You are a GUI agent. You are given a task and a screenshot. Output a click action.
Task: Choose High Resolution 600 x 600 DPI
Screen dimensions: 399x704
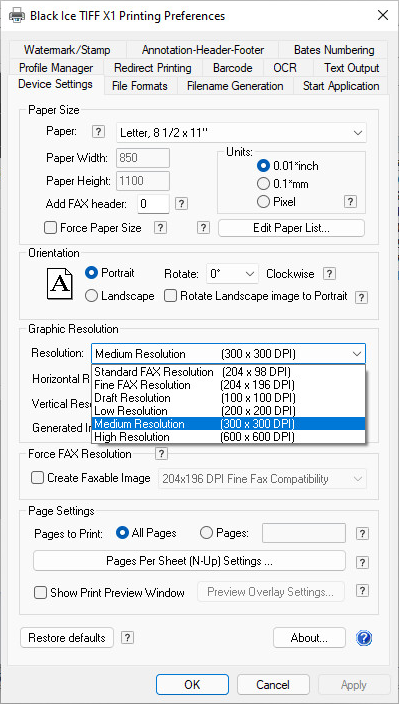click(228, 437)
